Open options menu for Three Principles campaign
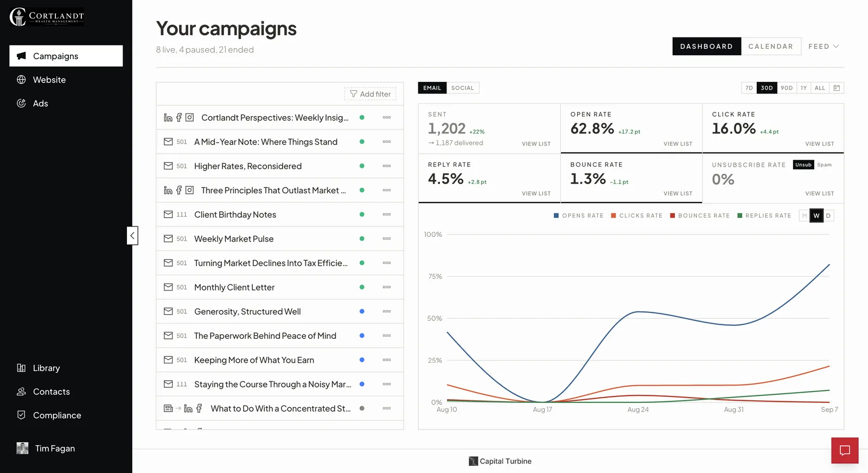 tap(387, 190)
